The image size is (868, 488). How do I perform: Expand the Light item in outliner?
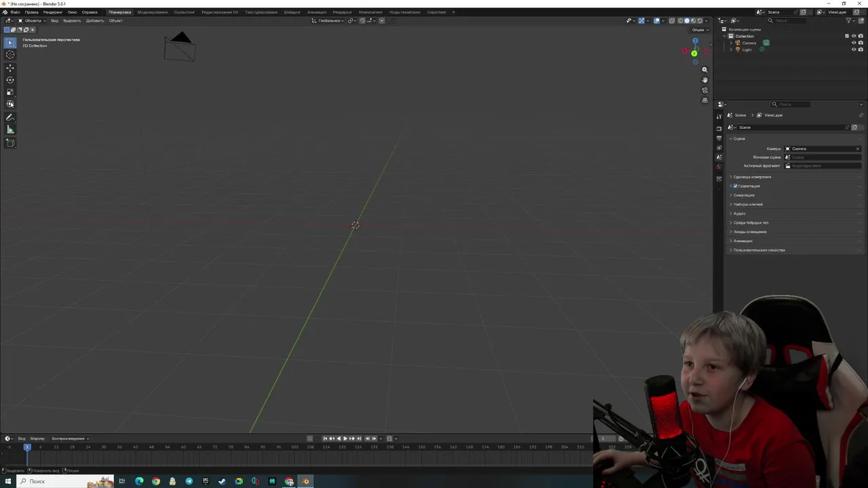pyautogui.click(x=731, y=49)
